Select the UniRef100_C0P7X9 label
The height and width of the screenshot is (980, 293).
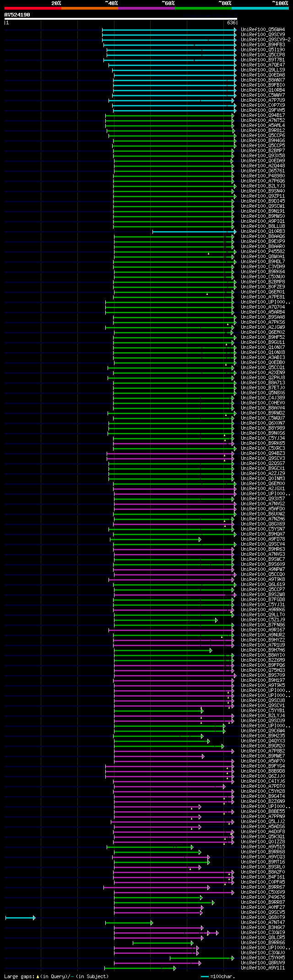coord(263,105)
